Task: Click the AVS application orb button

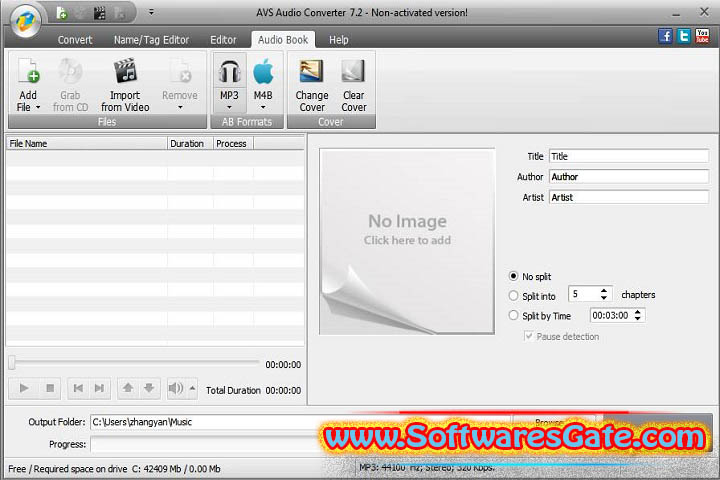Action: (x=26, y=21)
